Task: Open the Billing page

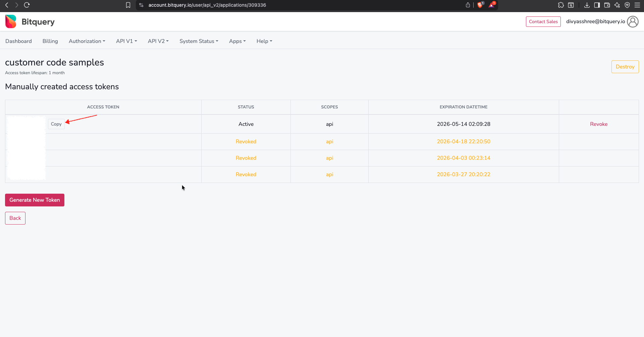Action: pyautogui.click(x=50, y=41)
